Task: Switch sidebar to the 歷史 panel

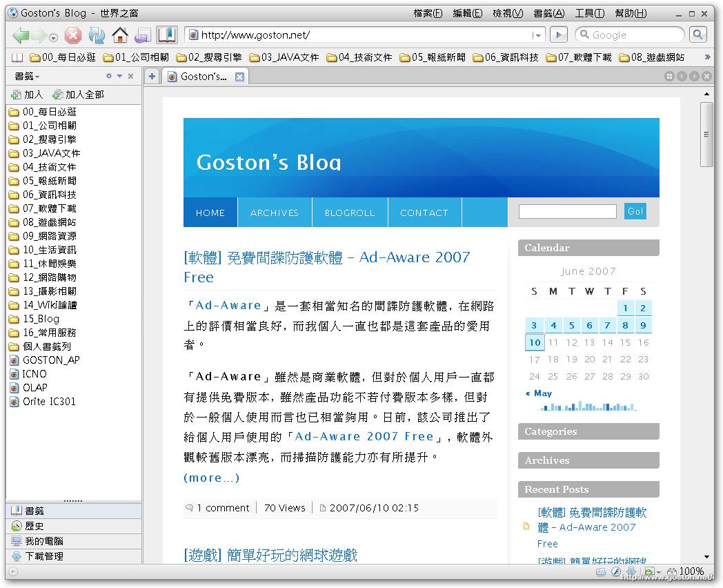Action: (x=74, y=526)
